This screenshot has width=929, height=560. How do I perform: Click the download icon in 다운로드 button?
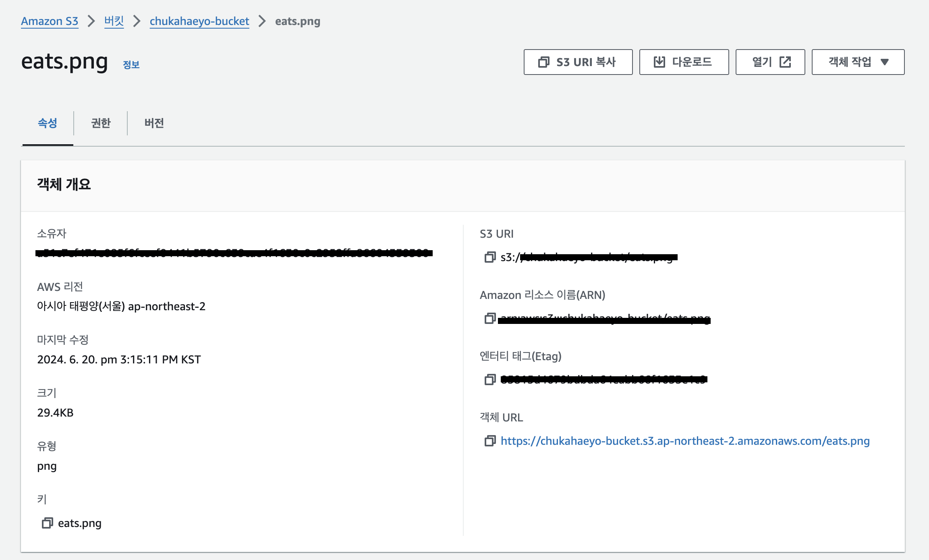coord(659,62)
